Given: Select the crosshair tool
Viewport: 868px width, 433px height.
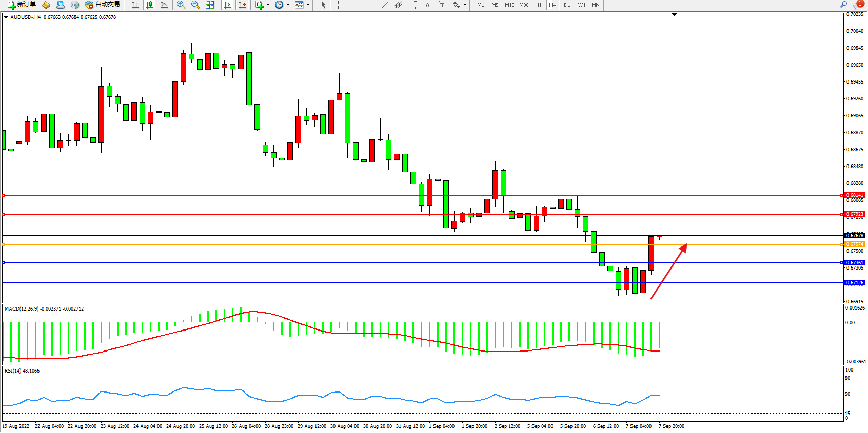Looking at the screenshot, I should coord(339,5).
